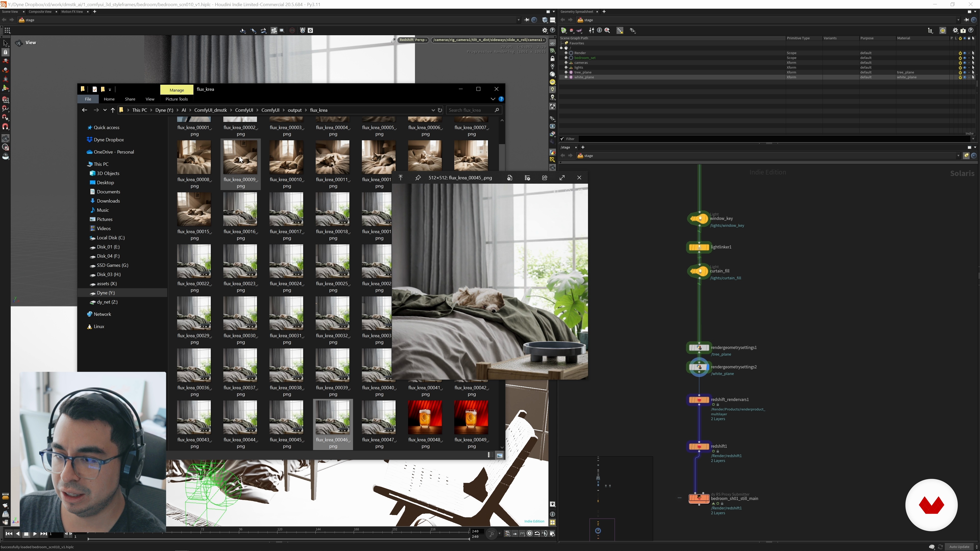Expand the white_plane prim in scene graph
This screenshot has height=551, width=980.
pos(566,77)
